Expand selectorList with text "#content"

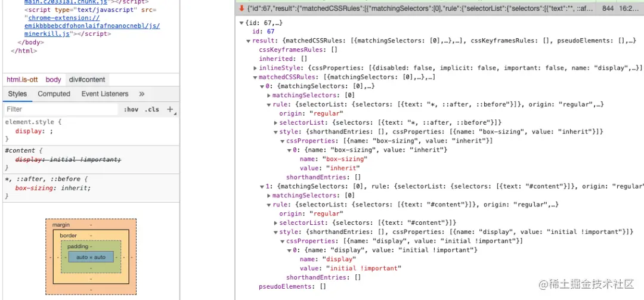(x=275, y=222)
